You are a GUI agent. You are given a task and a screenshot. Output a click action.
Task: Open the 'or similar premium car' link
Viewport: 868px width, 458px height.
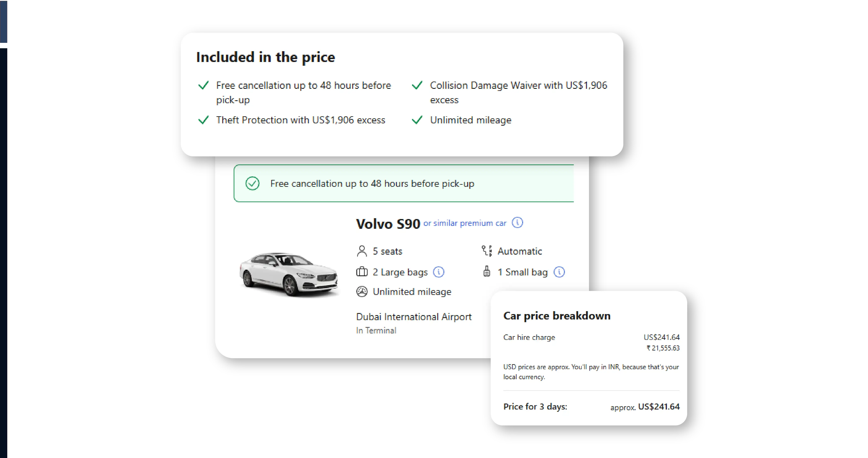pos(465,223)
